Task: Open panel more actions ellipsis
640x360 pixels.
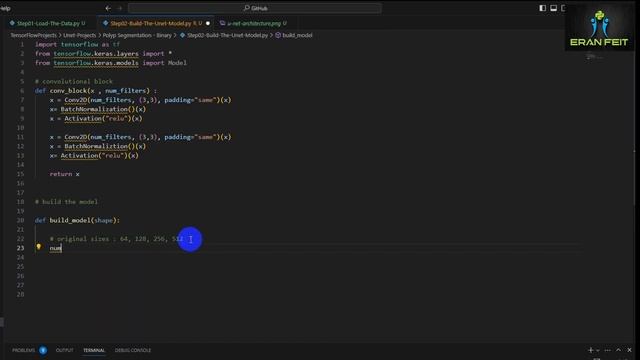Action: (608, 350)
